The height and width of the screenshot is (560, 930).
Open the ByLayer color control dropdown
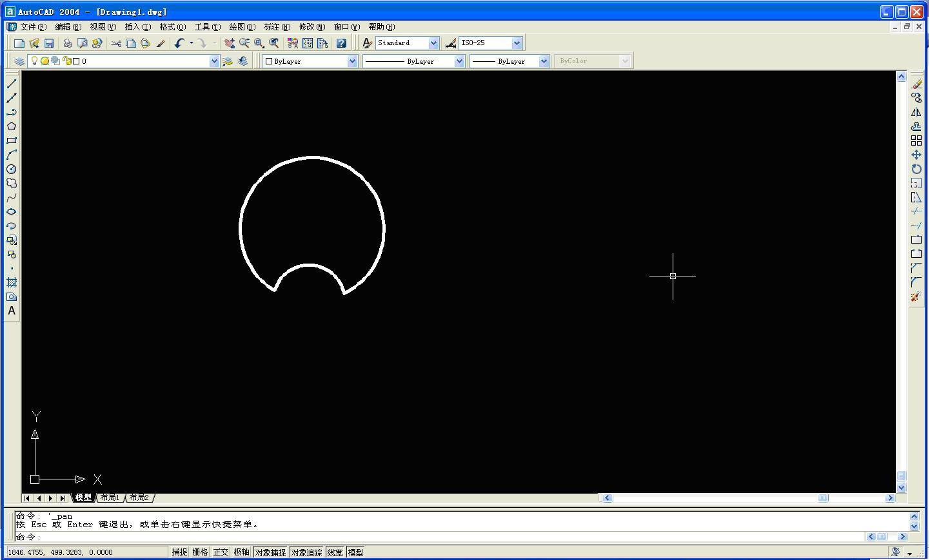352,61
